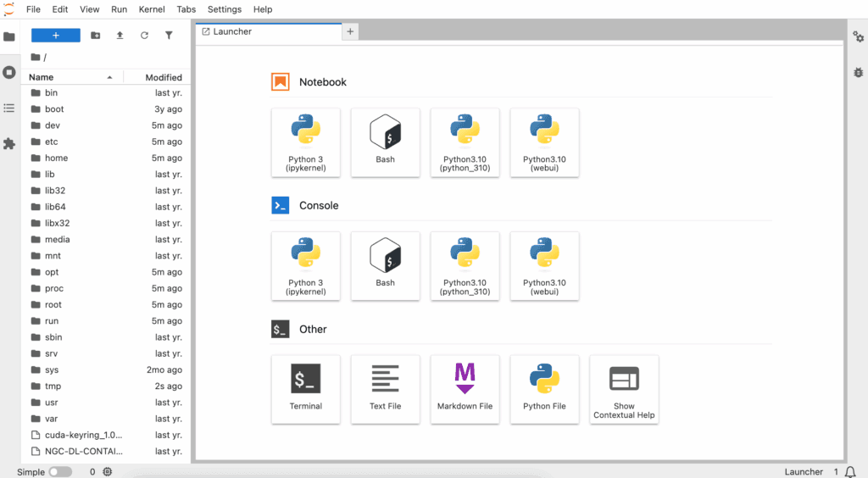Image resolution: width=868 pixels, height=478 pixels.
Task: Create a new Markdown File
Action: [465, 389]
